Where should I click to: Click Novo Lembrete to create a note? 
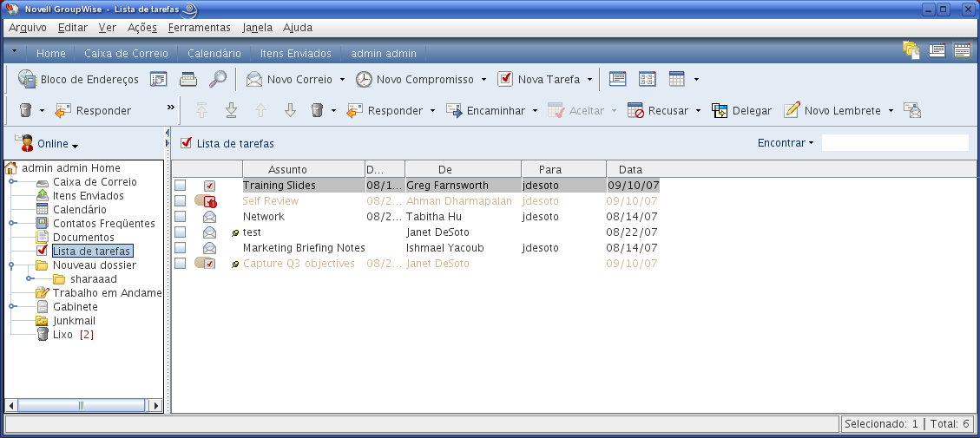[x=832, y=111]
